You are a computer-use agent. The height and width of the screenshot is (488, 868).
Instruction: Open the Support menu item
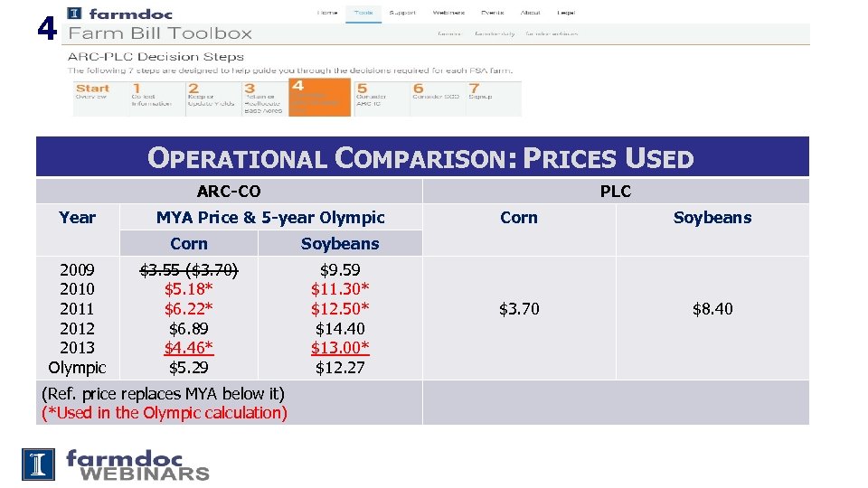[402, 13]
